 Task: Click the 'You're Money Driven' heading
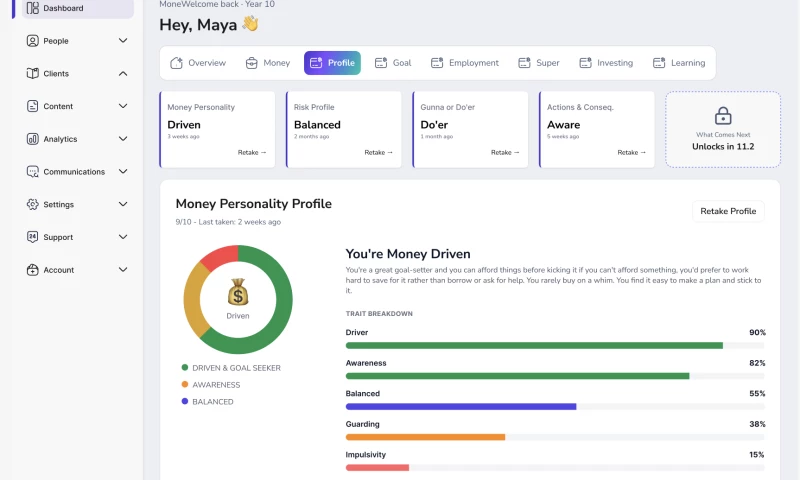coord(408,254)
